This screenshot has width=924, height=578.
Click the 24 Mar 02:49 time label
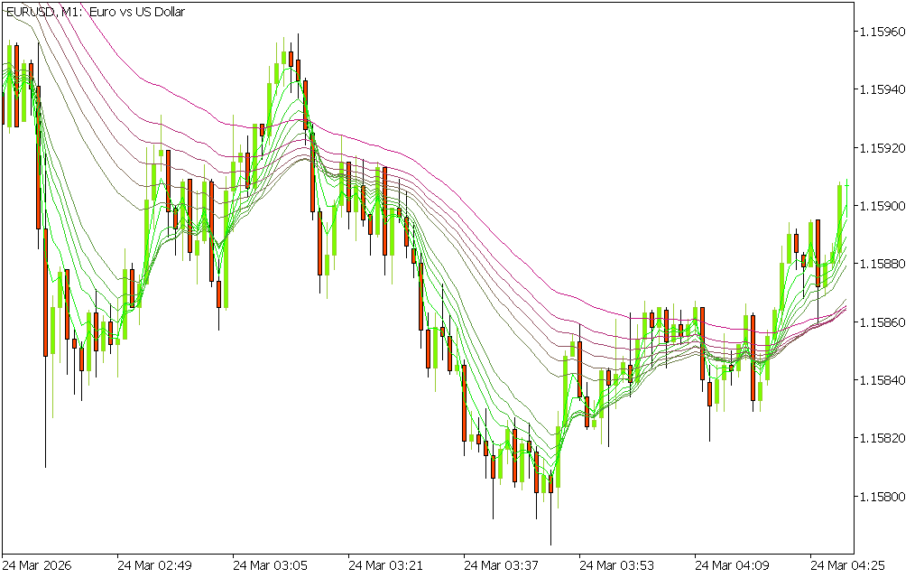point(153,566)
